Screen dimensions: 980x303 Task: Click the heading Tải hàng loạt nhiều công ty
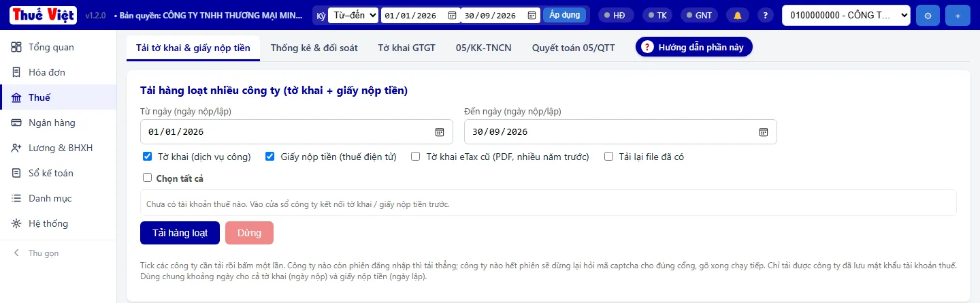[274, 90]
